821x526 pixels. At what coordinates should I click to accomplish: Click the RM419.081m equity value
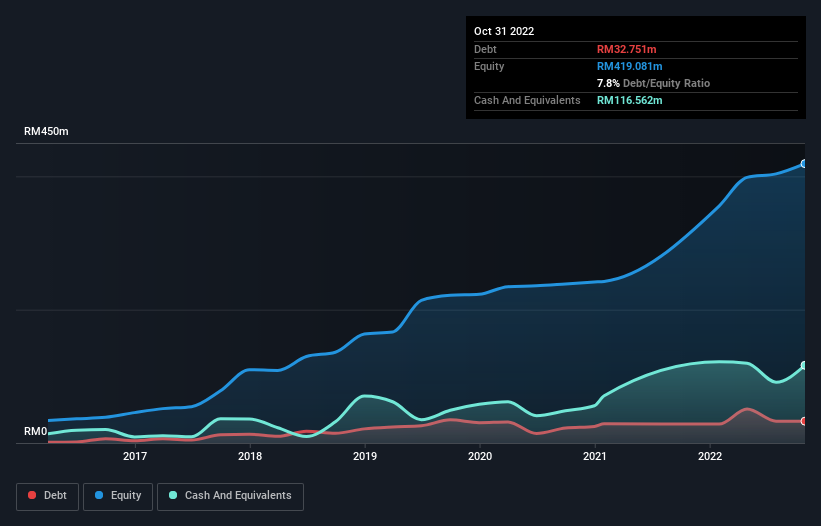click(x=629, y=66)
